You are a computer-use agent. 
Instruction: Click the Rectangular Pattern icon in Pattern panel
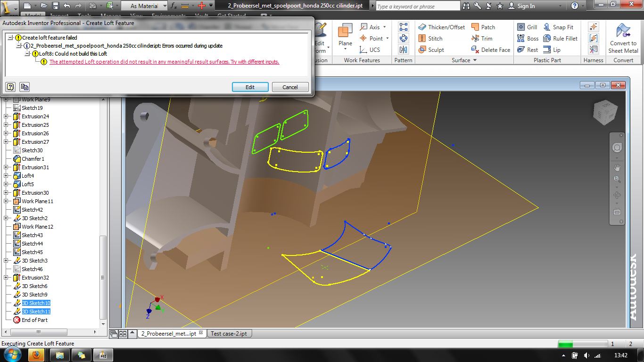pyautogui.click(x=403, y=27)
